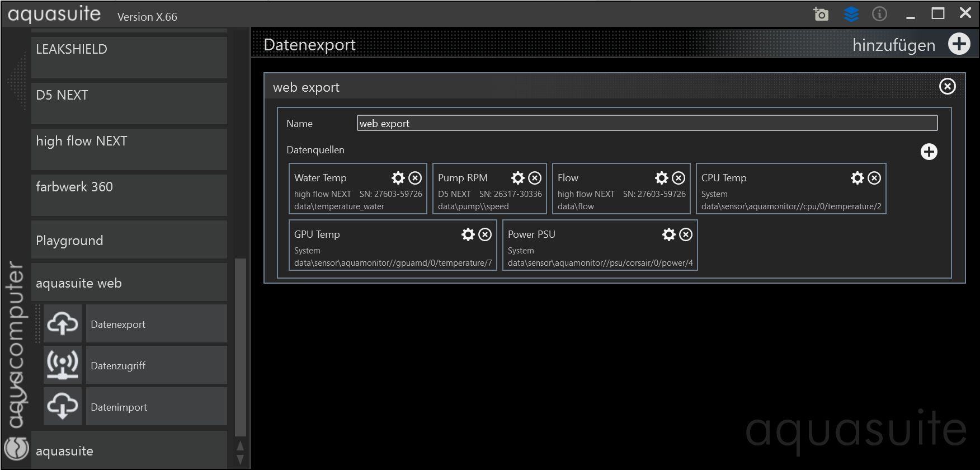Click the sidebar scroll up arrow
This screenshot has height=470, width=980.
click(x=240, y=446)
